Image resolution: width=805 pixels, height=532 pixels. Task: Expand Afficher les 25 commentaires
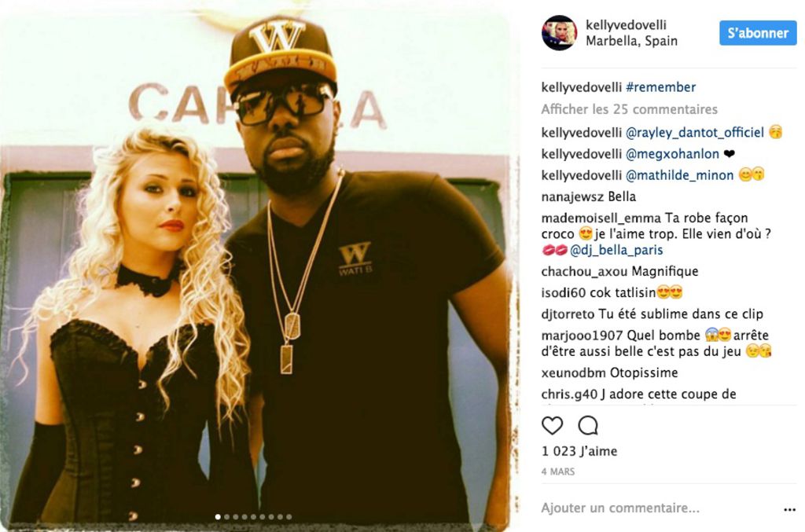point(629,109)
